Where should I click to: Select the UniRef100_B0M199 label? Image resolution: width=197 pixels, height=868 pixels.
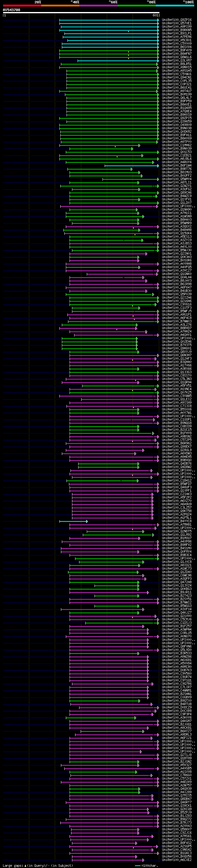click(x=176, y=94)
